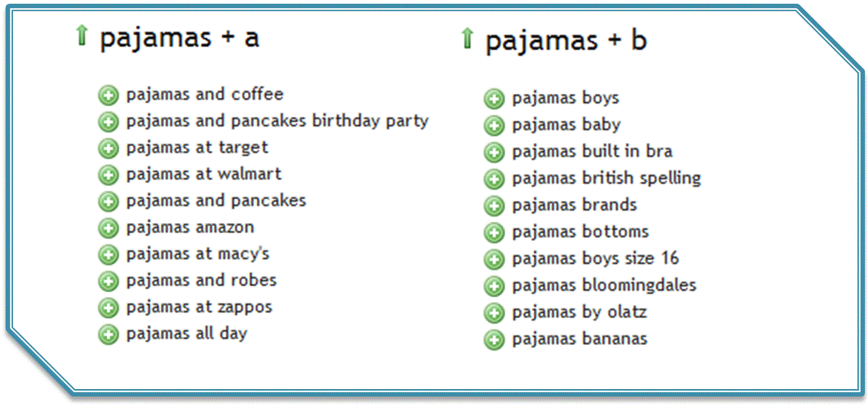This screenshot has width=868, height=404.
Task: Click plus icon next to pajamas amazon
Action: 108,228
